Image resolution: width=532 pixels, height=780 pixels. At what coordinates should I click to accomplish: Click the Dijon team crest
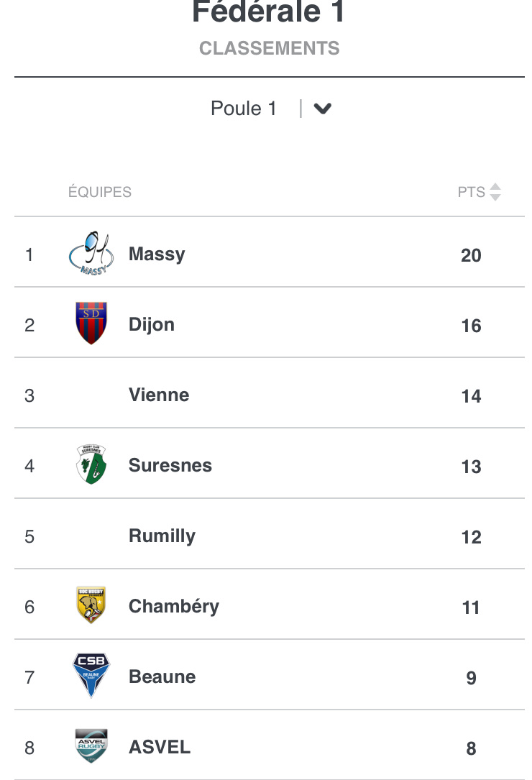(x=91, y=324)
